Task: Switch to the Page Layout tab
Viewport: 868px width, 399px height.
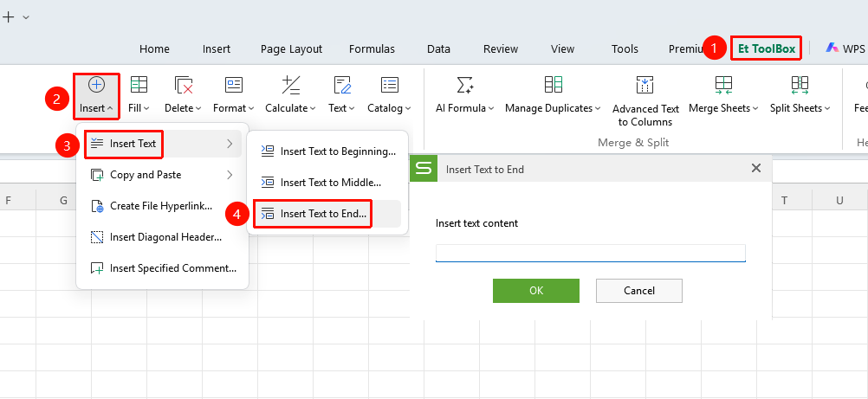Action: (291, 48)
